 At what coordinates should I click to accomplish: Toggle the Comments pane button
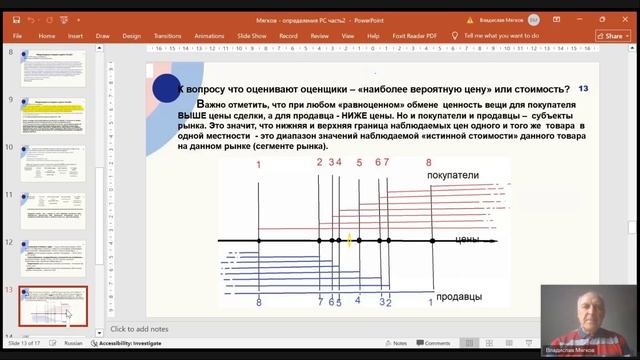click(433, 343)
